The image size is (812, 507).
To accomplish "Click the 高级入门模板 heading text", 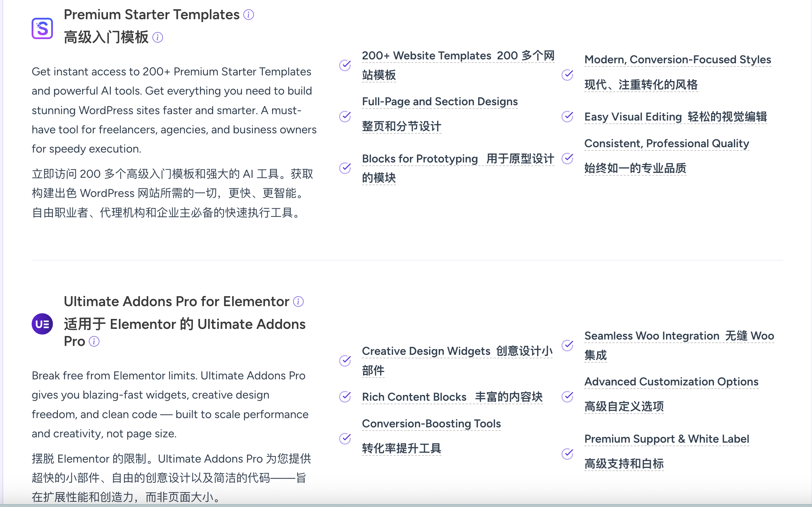I will 106,37.
